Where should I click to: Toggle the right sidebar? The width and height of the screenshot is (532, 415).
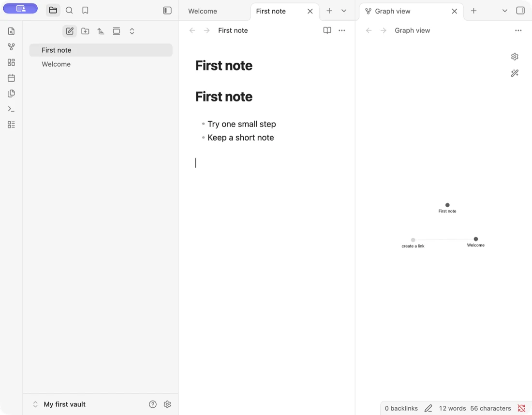520,11
